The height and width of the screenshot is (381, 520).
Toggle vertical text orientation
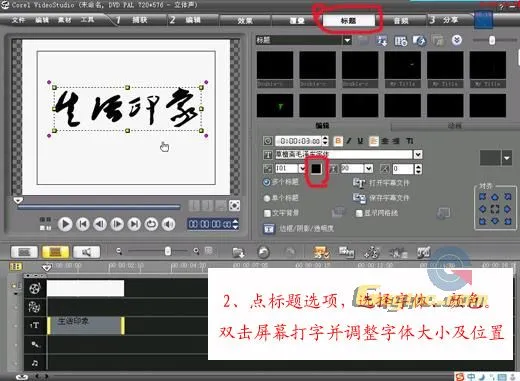coord(410,141)
